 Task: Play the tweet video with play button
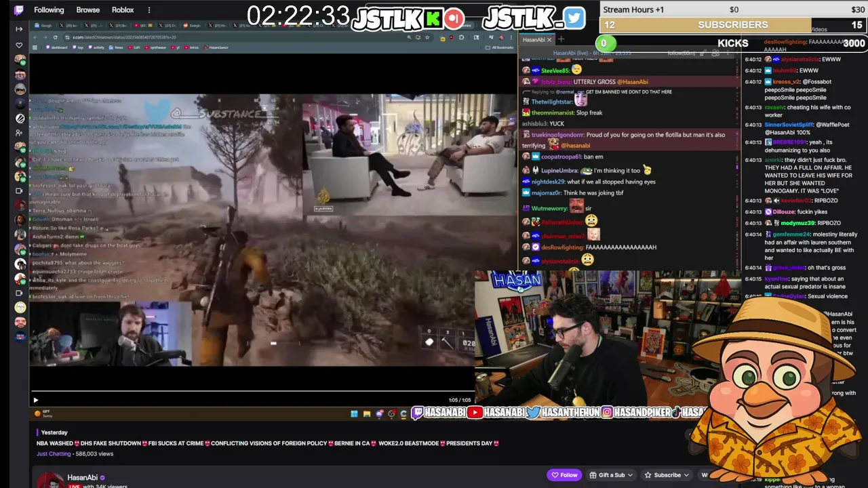pos(36,400)
